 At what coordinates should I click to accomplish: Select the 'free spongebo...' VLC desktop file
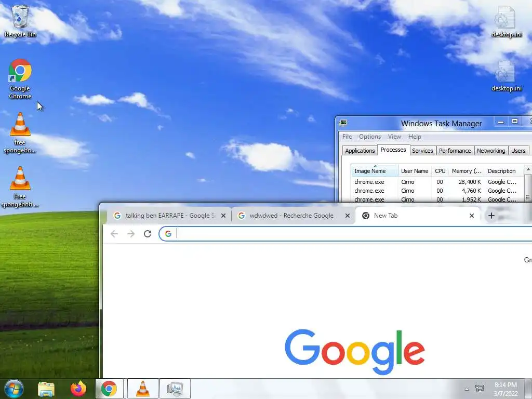click(20, 133)
